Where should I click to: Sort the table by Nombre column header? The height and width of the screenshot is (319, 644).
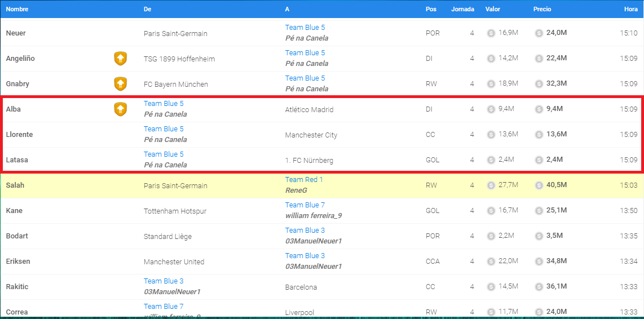(x=17, y=9)
